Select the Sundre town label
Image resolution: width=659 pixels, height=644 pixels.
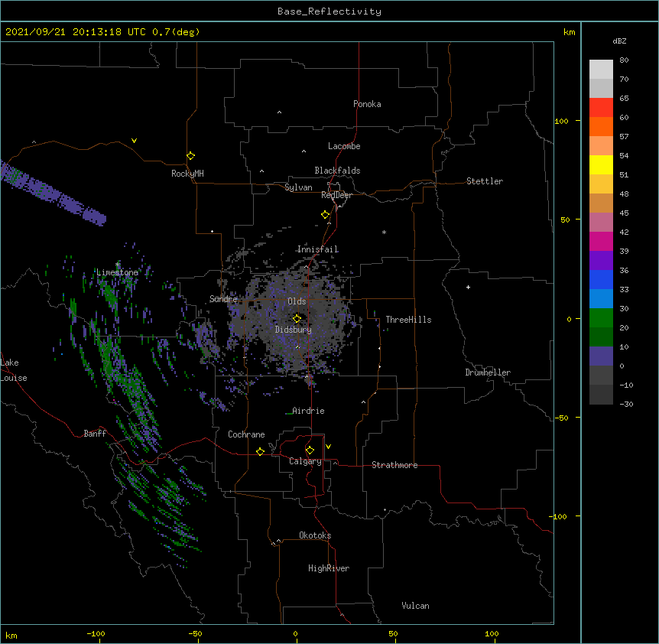[223, 299]
